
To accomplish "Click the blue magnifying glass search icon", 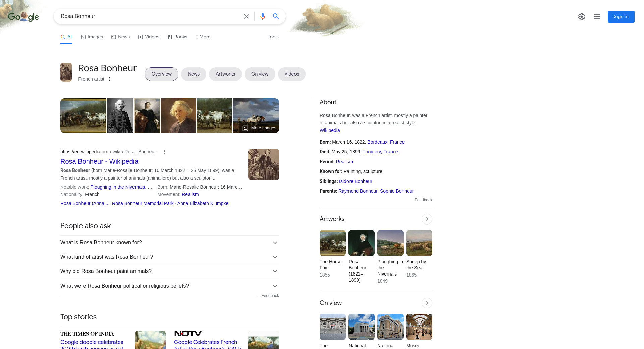I will pyautogui.click(x=276, y=16).
